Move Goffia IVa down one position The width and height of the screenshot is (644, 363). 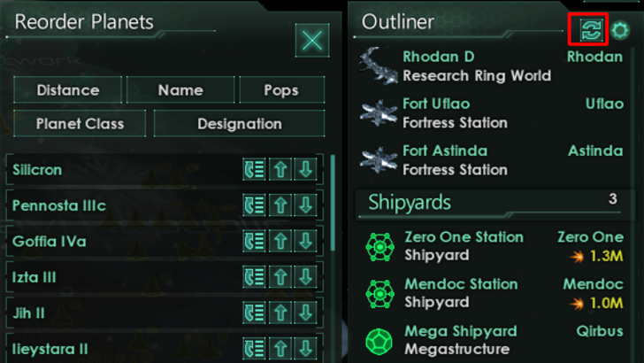coord(305,241)
